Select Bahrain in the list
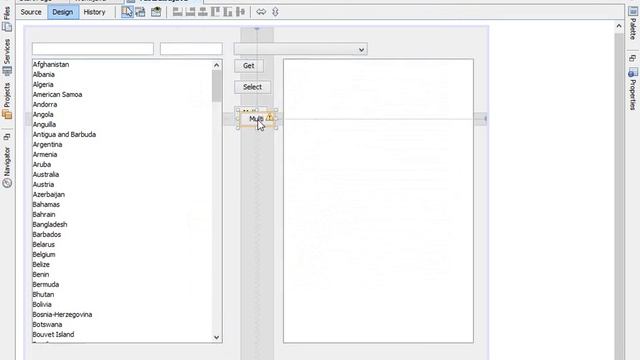Screen dimensions: 640x360 (x=44, y=215)
